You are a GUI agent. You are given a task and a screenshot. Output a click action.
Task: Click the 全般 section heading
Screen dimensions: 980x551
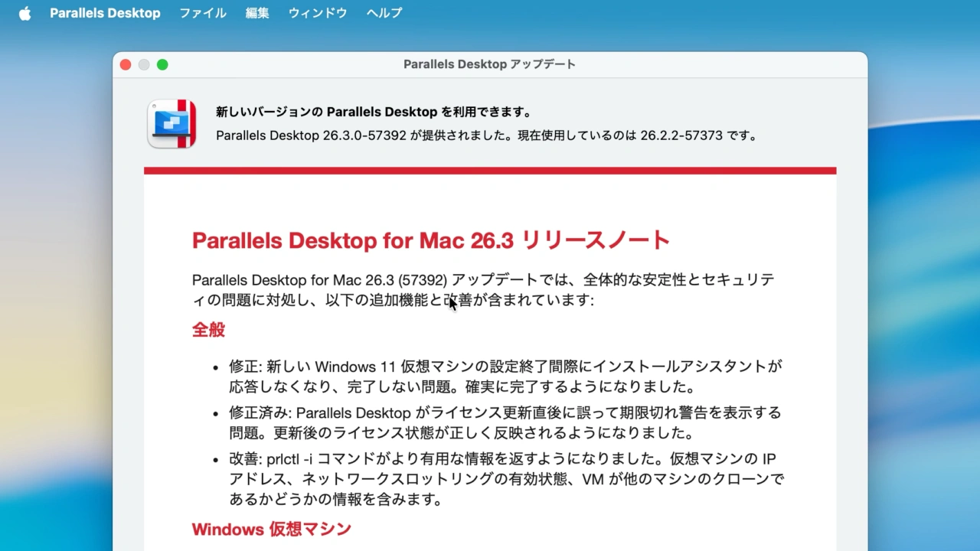tap(208, 330)
